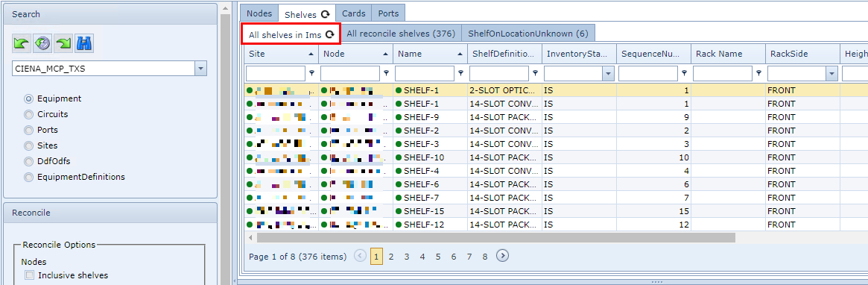Click the Site filter input field
868x285 pixels.
pyautogui.click(x=276, y=73)
